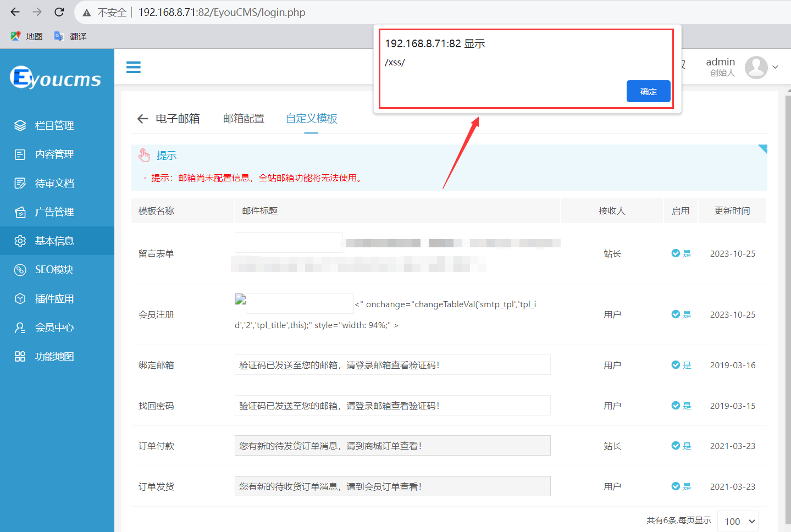Click broken image icon in 会员注册 row
Screen dimensions: 791x532
pyautogui.click(x=240, y=299)
